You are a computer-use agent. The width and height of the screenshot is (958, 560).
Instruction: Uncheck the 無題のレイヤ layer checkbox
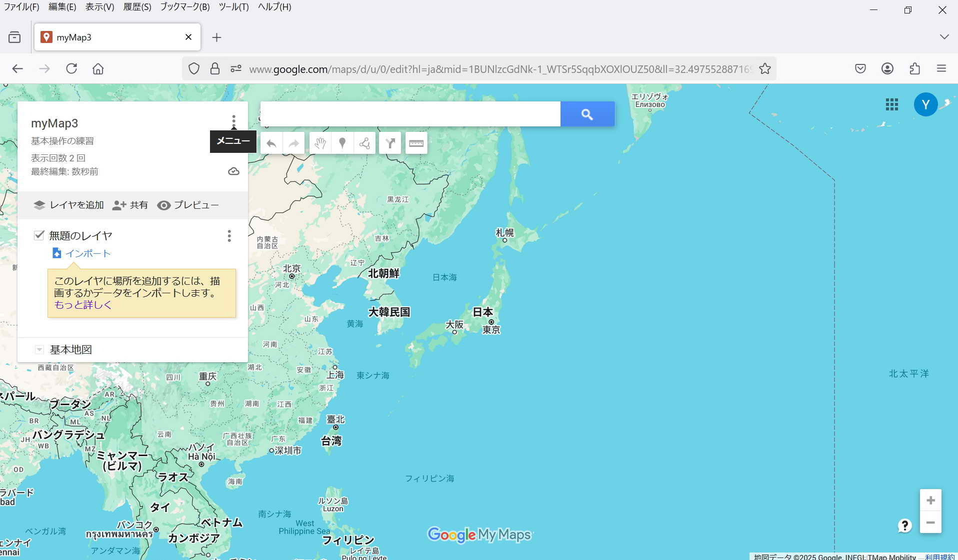[x=39, y=235]
